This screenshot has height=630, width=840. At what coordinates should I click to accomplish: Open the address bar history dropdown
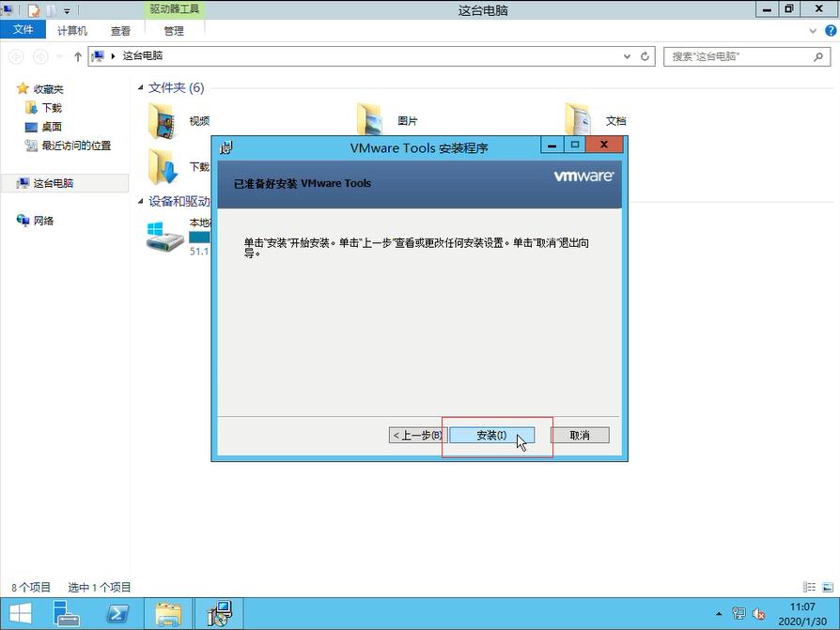(626, 55)
